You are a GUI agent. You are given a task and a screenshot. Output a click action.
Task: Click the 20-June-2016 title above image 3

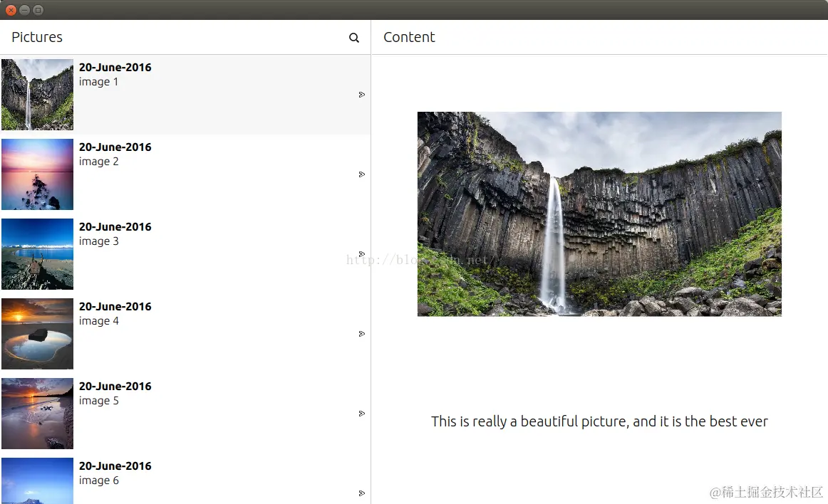click(115, 227)
